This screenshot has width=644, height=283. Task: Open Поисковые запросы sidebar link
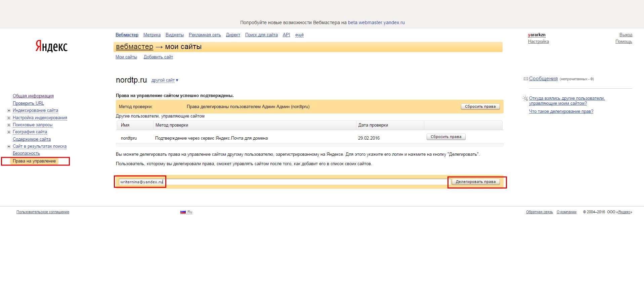[x=33, y=125]
